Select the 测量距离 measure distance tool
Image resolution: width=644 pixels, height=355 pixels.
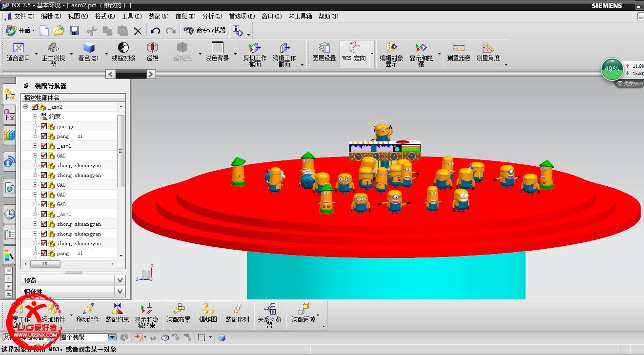click(x=459, y=53)
